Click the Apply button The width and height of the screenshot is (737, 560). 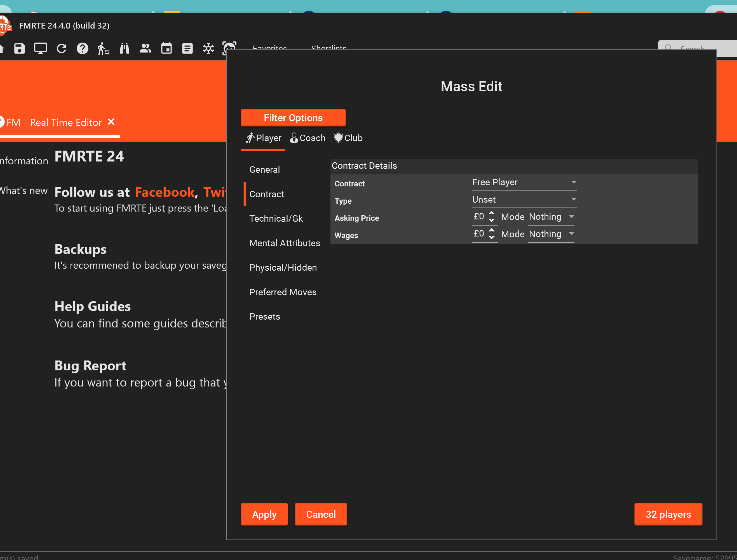(264, 514)
